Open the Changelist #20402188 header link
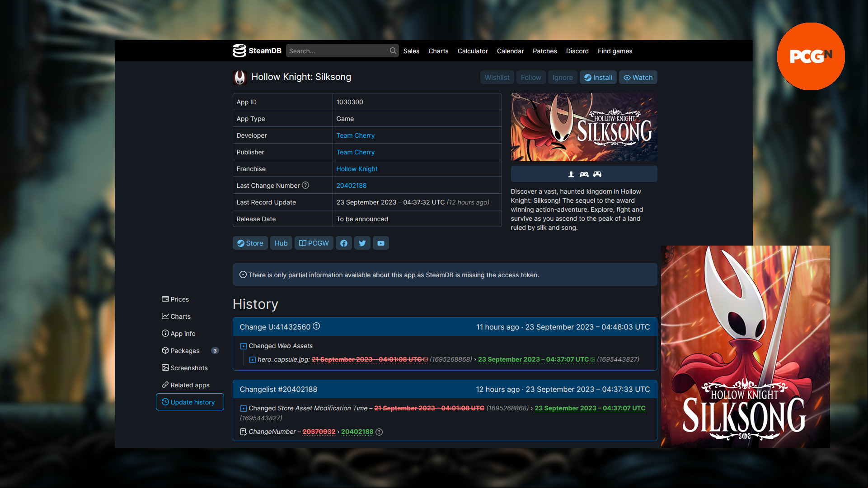This screenshot has height=488, width=868. point(278,389)
